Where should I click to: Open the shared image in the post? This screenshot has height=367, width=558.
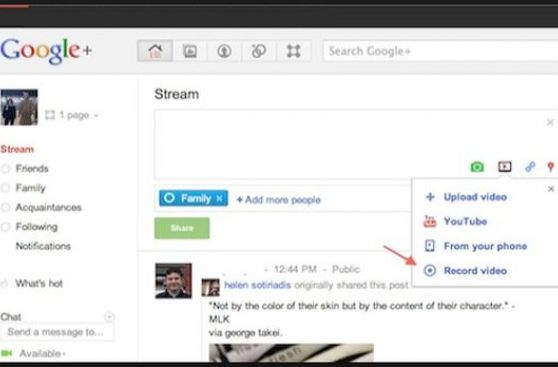click(x=291, y=352)
